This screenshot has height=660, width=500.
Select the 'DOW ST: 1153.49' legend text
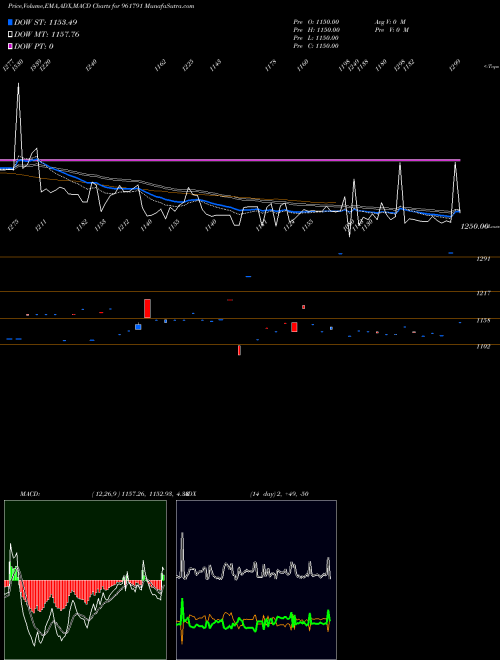point(45,22)
